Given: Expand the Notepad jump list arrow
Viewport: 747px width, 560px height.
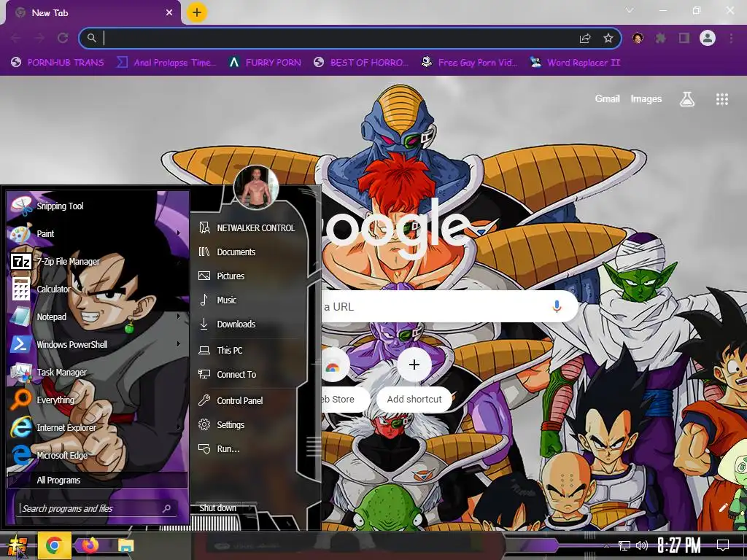Looking at the screenshot, I should (x=179, y=316).
